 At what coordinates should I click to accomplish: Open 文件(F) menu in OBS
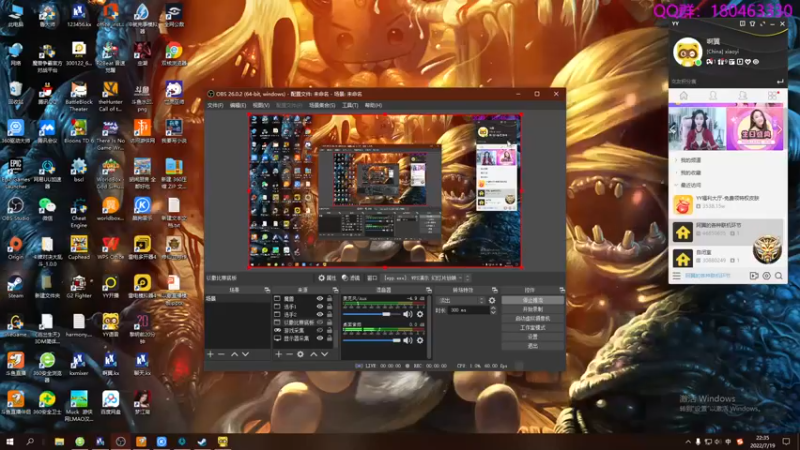tap(215, 106)
